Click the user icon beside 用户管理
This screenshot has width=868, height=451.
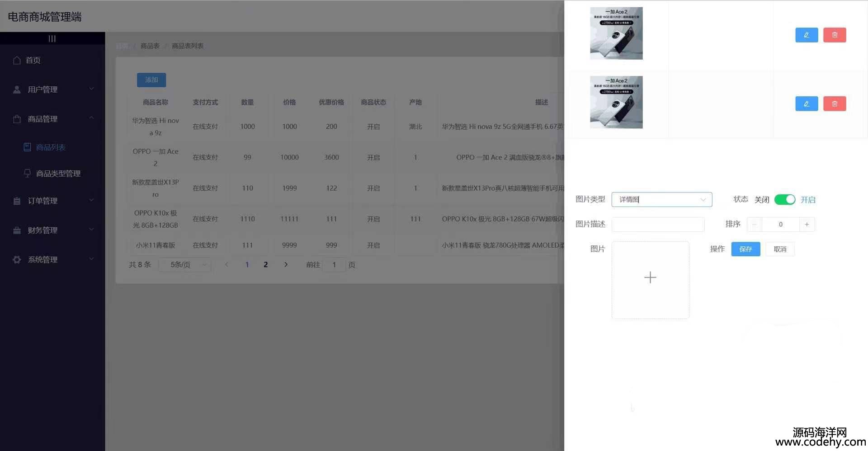(x=17, y=89)
